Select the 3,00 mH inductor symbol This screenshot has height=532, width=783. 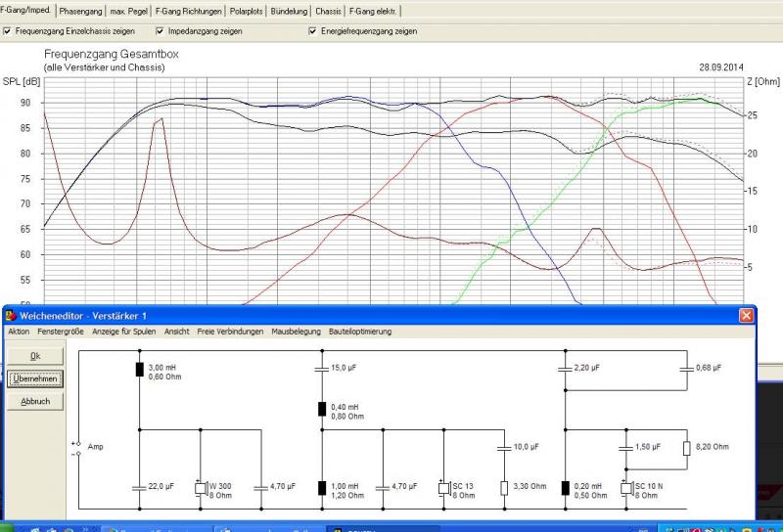tap(139, 370)
